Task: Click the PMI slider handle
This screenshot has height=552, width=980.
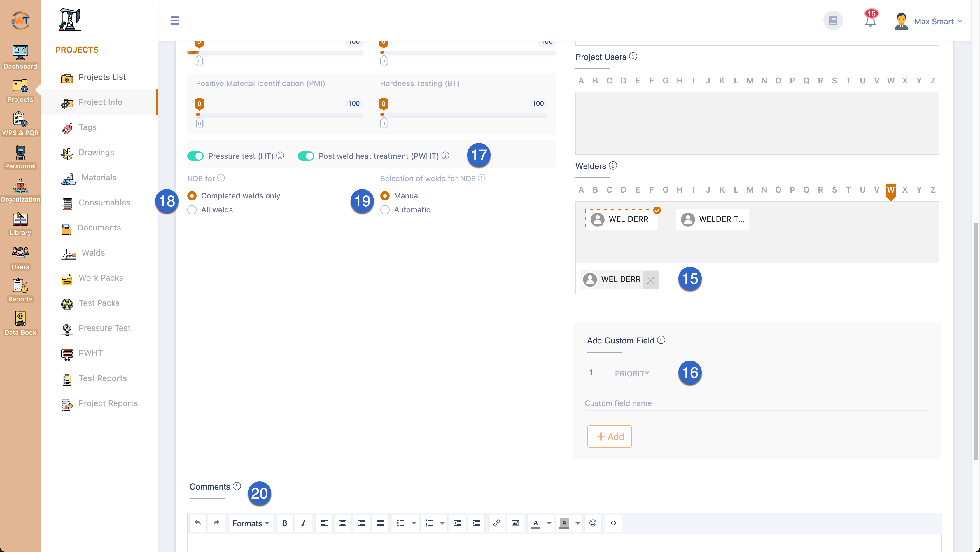Action: (x=199, y=123)
